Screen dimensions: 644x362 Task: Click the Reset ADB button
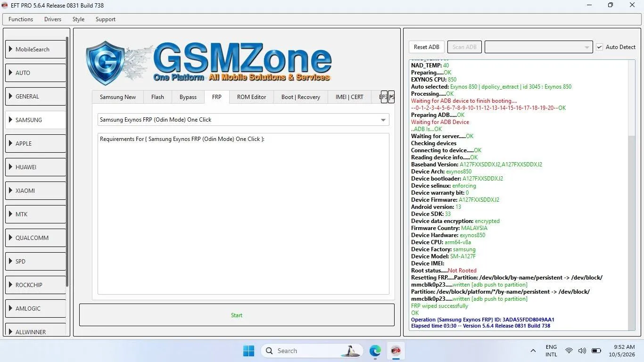click(x=427, y=47)
